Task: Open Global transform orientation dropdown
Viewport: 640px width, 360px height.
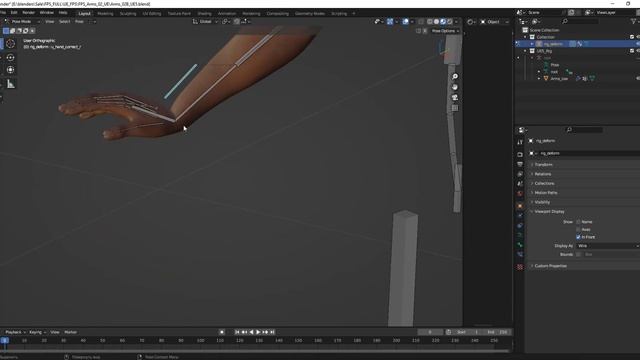Action: (205, 22)
